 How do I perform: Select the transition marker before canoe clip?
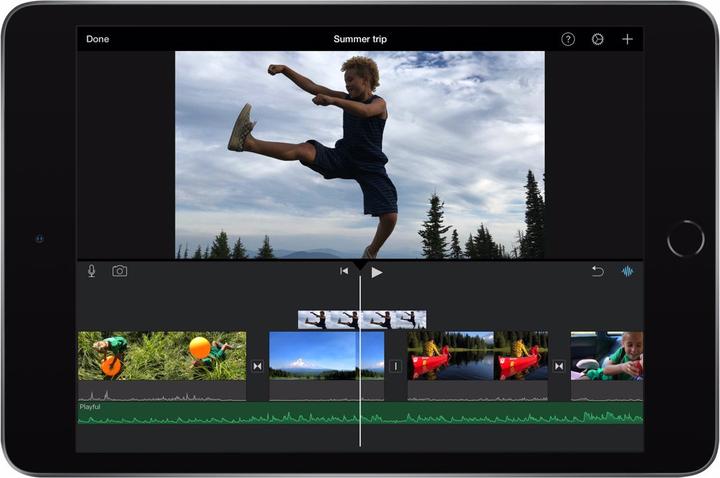click(395, 366)
